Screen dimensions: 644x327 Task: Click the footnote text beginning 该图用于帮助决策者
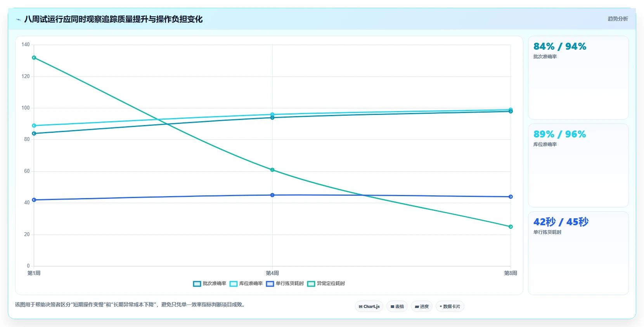click(x=131, y=305)
